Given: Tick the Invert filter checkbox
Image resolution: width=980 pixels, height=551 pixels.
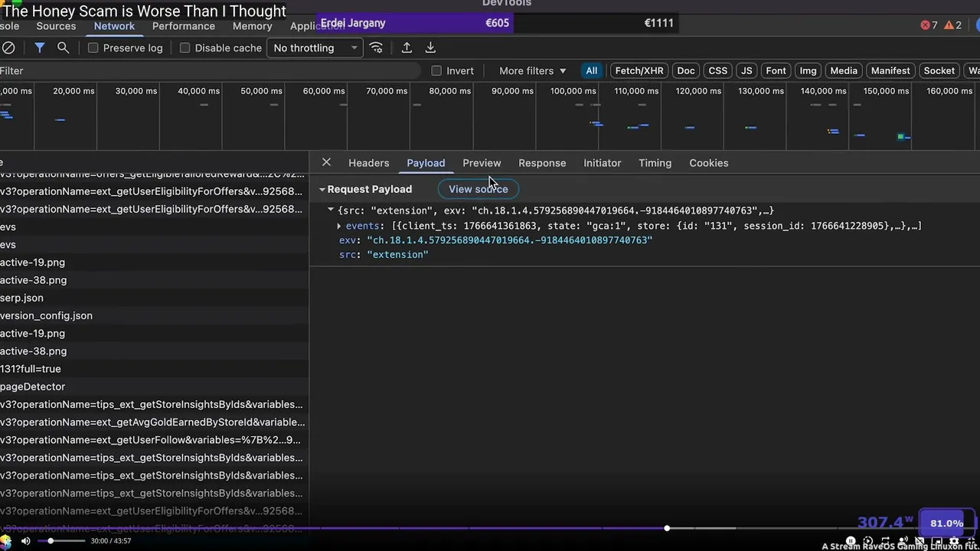Looking at the screenshot, I should [436, 70].
